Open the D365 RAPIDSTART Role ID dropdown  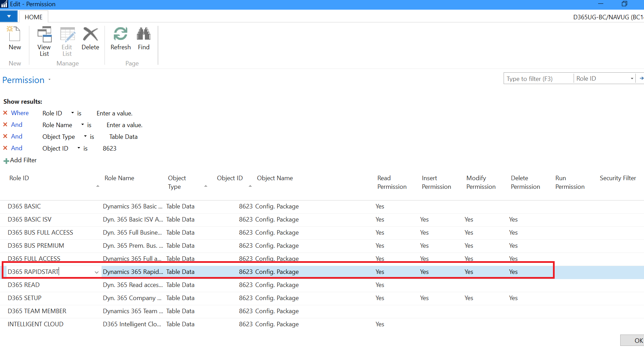click(97, 272)
